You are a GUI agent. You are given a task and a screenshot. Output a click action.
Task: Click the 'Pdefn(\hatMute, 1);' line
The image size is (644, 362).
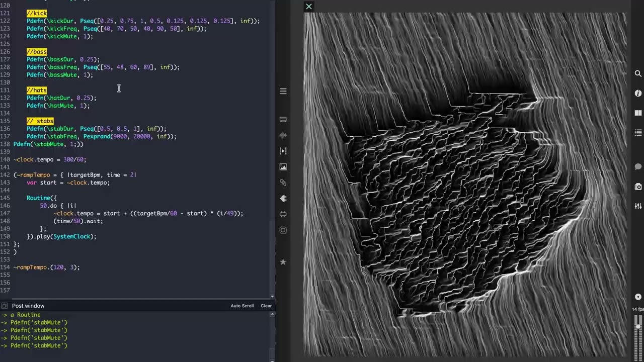pyautogui.click(x=58, y=106)
